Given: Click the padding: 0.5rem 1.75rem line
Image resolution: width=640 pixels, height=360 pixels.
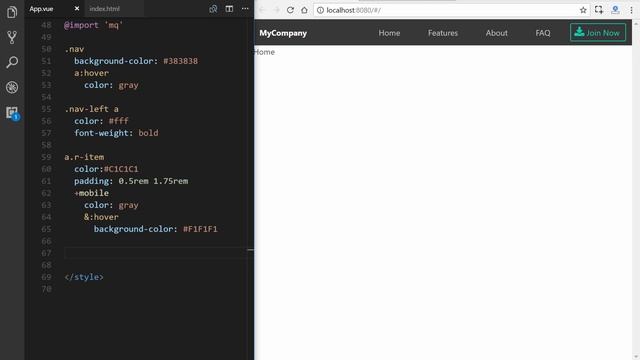Looking at the screenshot, I should coord(131,181).
